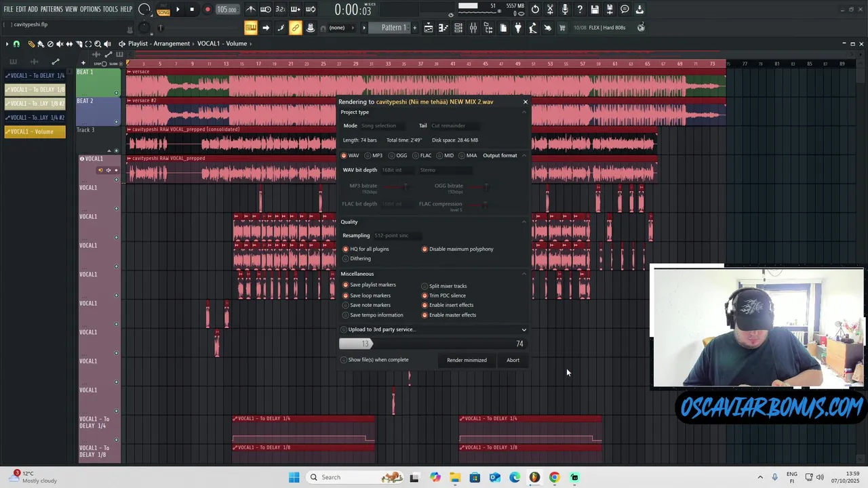The width and height of the screenshot is (868, 488).
Task: Open the Pattern 1 selector
Action: click(x=393, y=28)
